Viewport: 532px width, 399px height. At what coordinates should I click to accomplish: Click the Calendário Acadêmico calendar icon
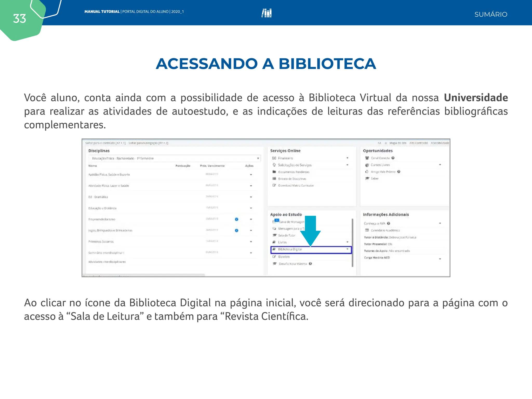point(367,230)
